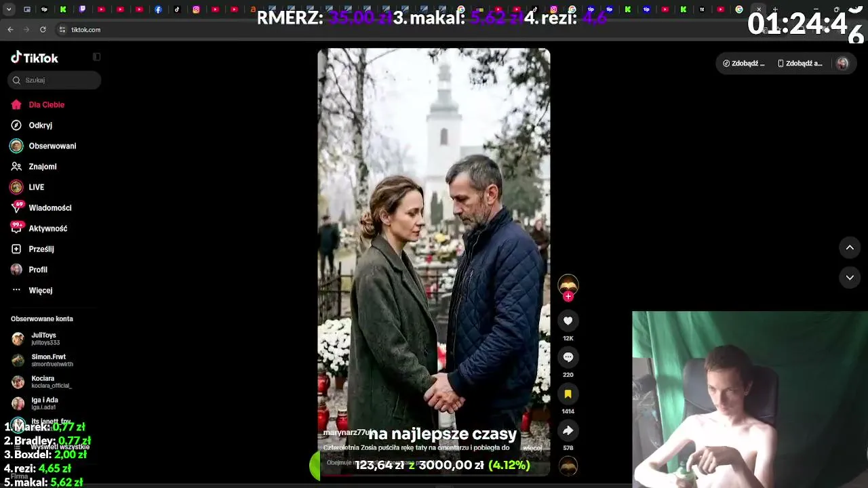Focus the Szukaj search field
Image resolution: width=868 pixels, height=488 pixels.
click(54, 80)
